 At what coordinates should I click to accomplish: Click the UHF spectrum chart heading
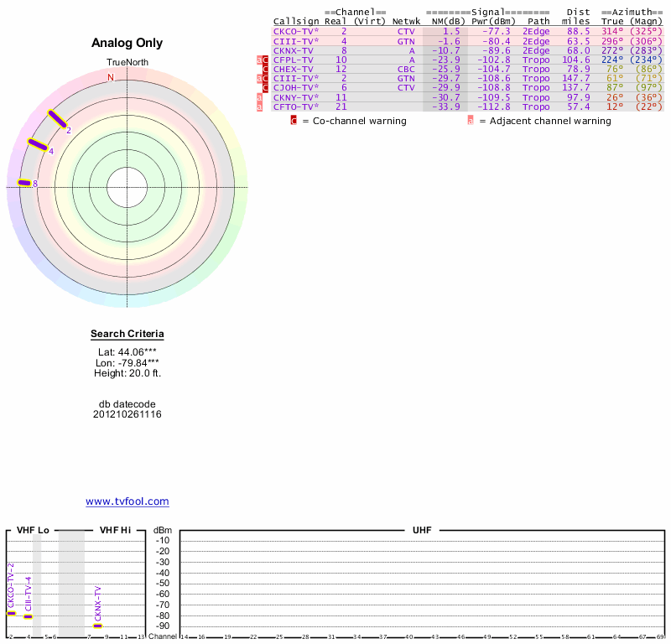point(421,531)
